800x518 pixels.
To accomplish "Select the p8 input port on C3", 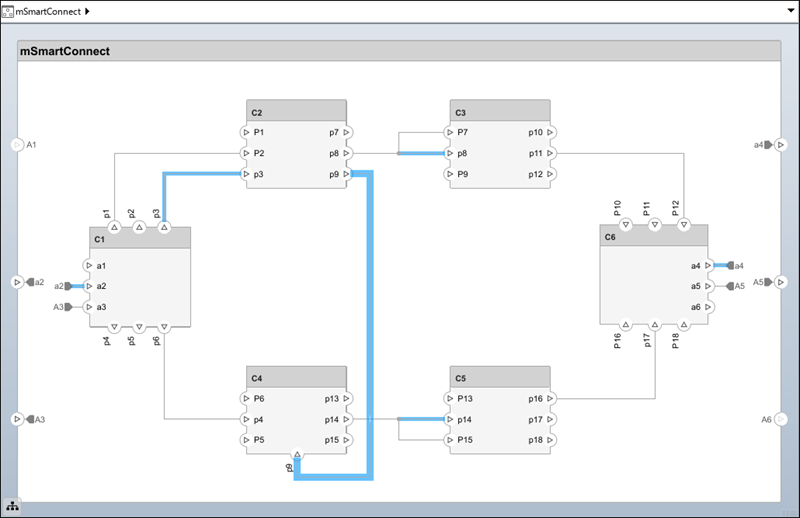I will 449,153.
